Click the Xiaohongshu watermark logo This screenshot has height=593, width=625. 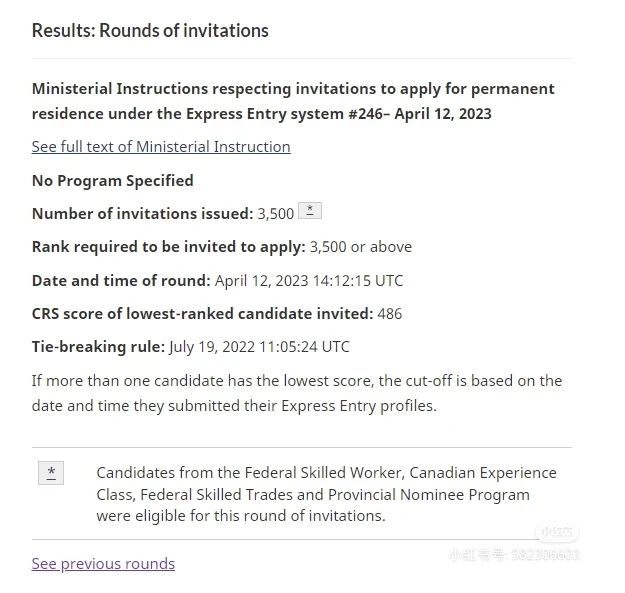pos(556,532)
